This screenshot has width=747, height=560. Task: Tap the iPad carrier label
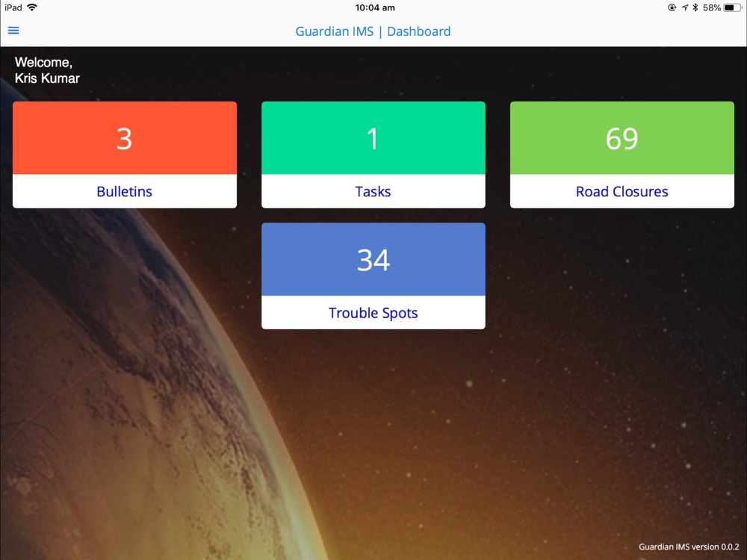coord(13,7)
